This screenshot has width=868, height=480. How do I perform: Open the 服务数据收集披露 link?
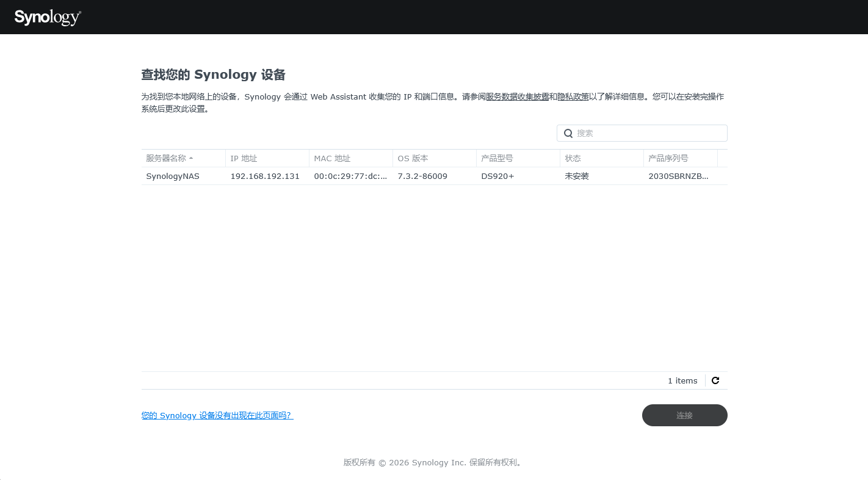coord(517,96)
